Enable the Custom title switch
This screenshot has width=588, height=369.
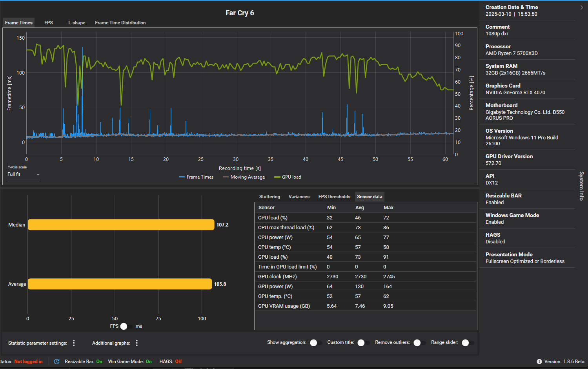pos(364,343)
